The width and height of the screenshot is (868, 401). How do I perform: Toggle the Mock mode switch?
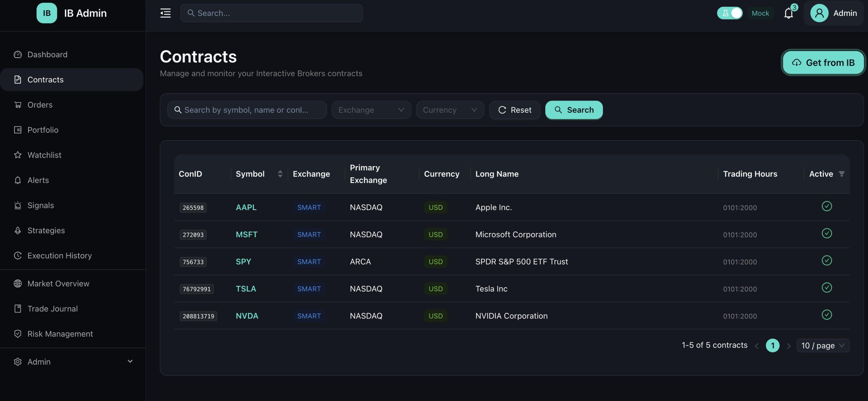pos(729,13)
